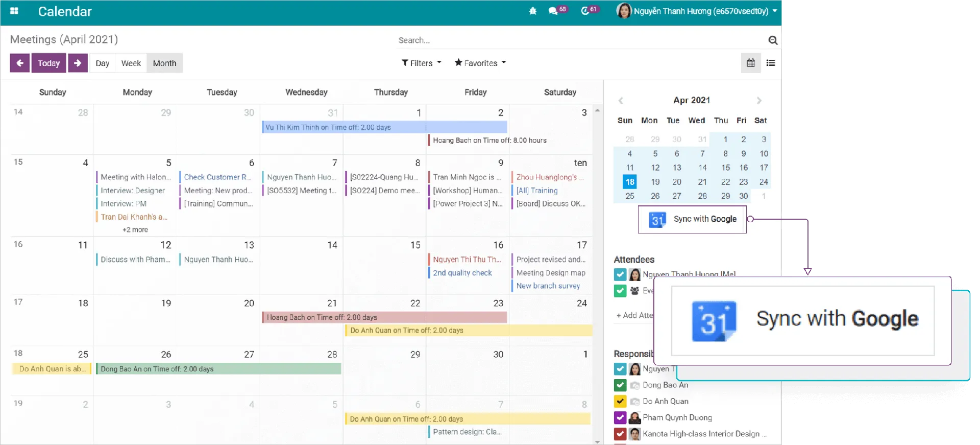Image resolution: width=980 pixels, height=445 pixels.
Task: Toggle Everybody's calendars attendee checkbox
Action: [x=620, y=291]
